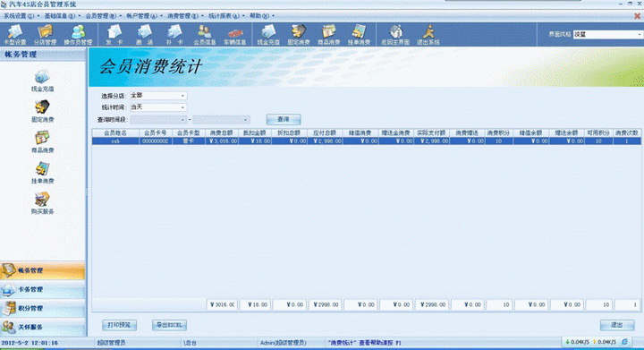Sort by 消费总额 column header

click(222, 133)
